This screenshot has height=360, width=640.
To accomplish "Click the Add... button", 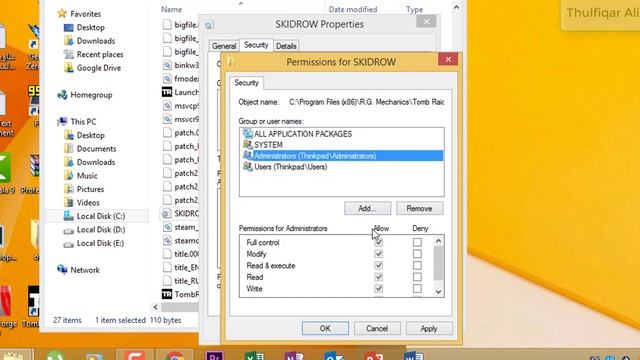I will pyautogui.click(x=367, y=208).
